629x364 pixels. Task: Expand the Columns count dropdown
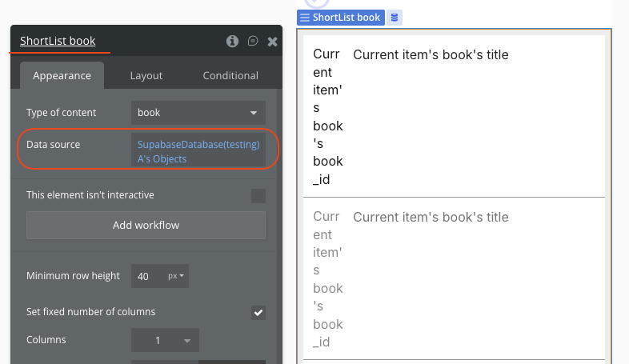(166, 340)
